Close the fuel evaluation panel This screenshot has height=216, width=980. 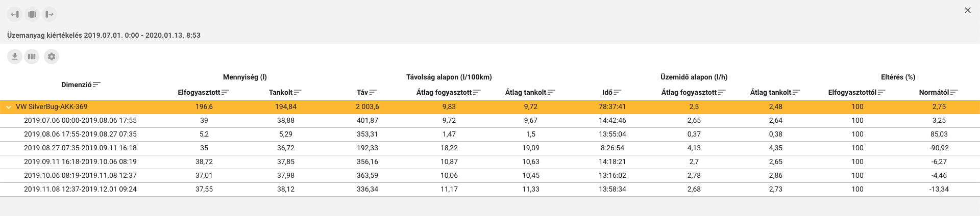(967, 10)
